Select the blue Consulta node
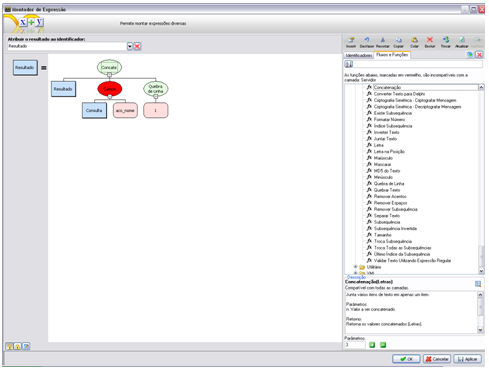 94,110
